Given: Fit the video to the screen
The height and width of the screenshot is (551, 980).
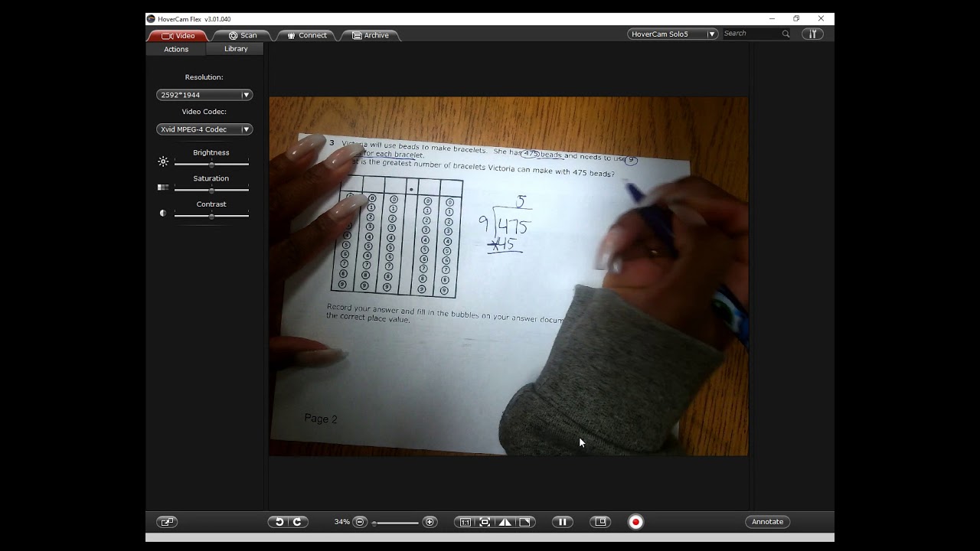Looking at the screenshot, I should point(485,522).
